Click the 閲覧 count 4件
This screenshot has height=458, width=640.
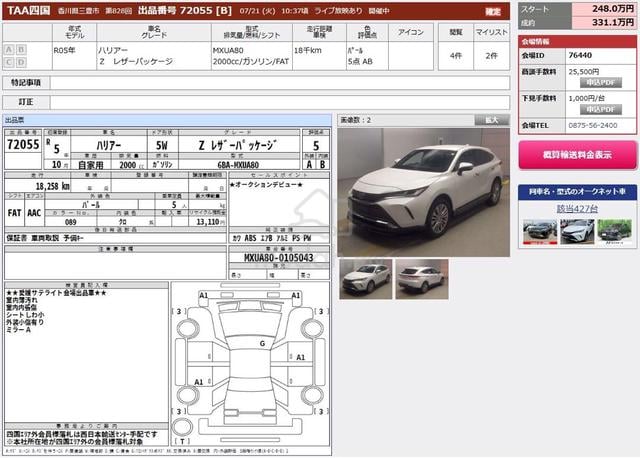tap(456, 56)
